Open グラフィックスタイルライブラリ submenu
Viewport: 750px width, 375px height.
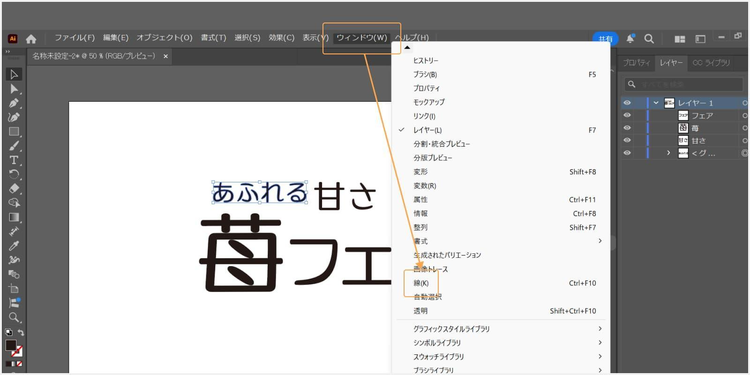click(x=501, y=329)
